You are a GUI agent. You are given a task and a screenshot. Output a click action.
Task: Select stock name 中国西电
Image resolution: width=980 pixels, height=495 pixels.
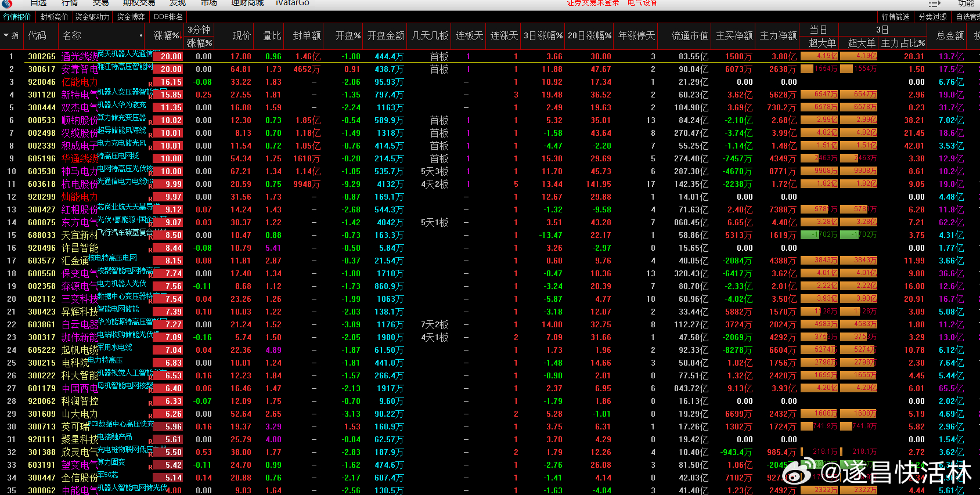pos(80,389)
